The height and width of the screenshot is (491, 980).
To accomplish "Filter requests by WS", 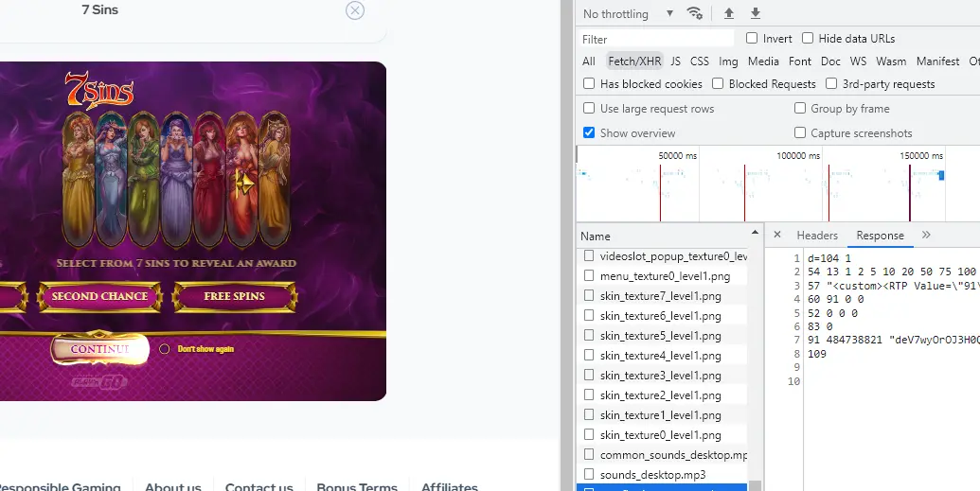I will [x=858, y=61].
